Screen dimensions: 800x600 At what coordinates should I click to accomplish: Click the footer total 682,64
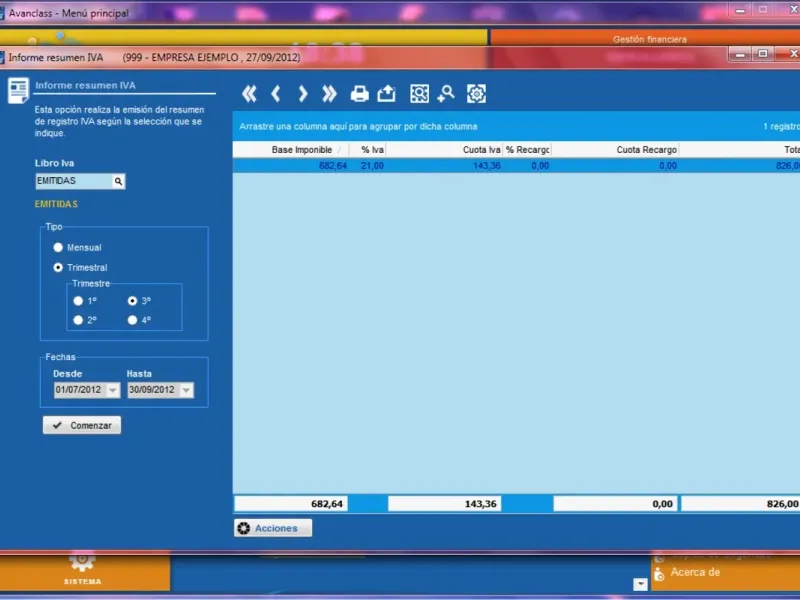[291, 504]
